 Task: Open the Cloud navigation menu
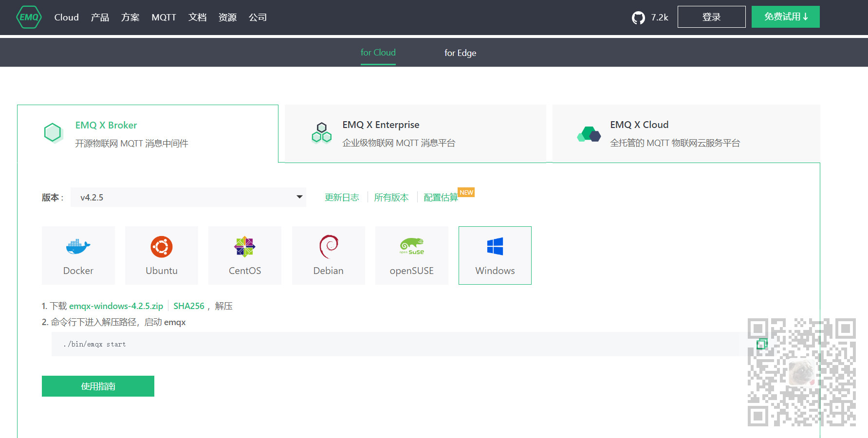coord(67,18)
